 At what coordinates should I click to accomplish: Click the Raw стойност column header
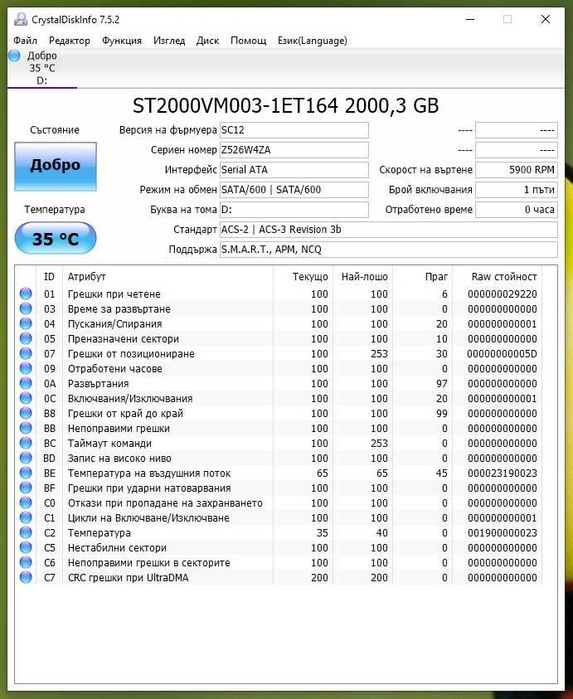[x=498, y=277]
